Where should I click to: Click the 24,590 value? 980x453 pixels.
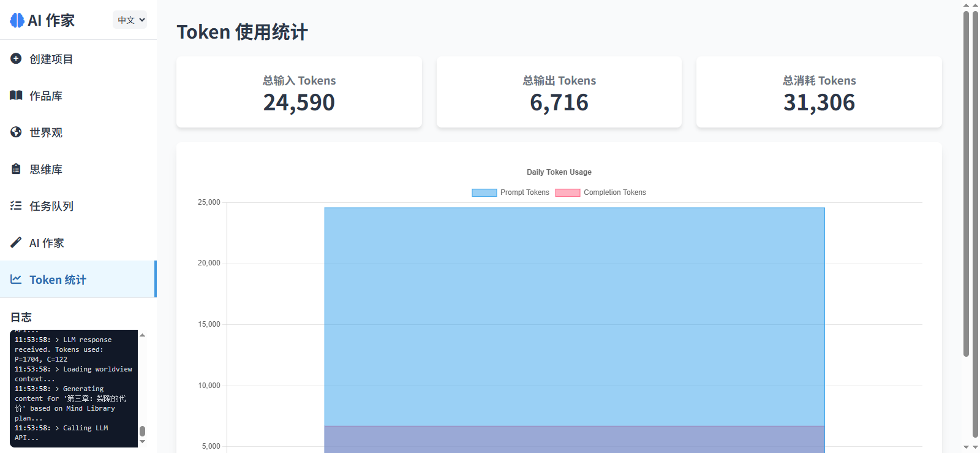pos(299,102)
